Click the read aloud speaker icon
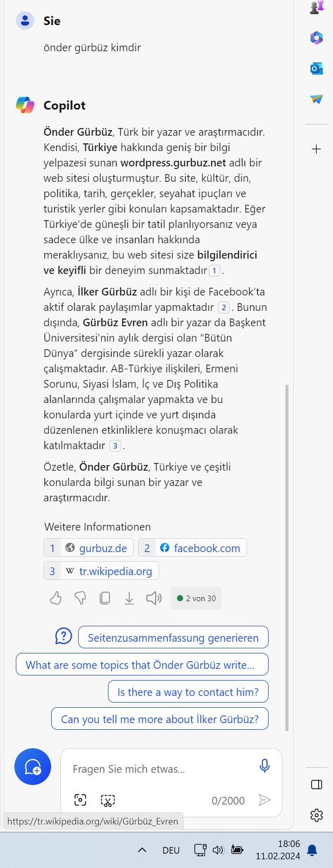Viewport: 333px width, 868px height. 154,598
